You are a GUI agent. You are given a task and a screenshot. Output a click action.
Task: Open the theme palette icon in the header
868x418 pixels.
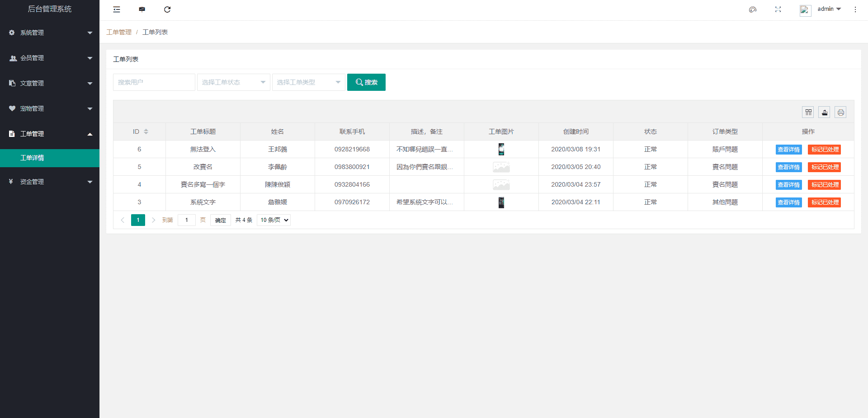pyautogui.click(x=753, y=9)
